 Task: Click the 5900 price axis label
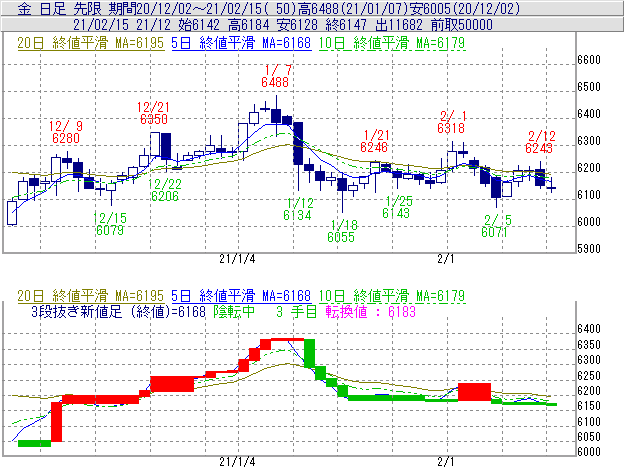pyautogui.click(x=589, y=249)
